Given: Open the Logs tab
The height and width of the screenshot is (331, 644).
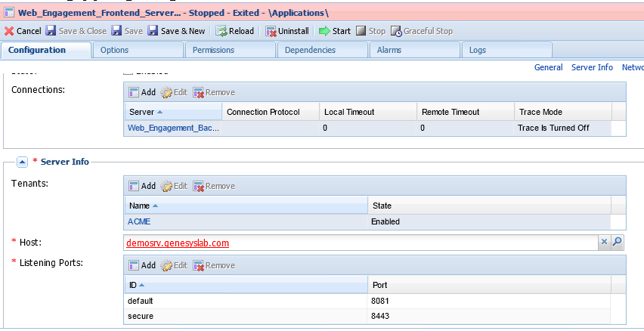Looking at the screenshot, I should pos(507,50).
